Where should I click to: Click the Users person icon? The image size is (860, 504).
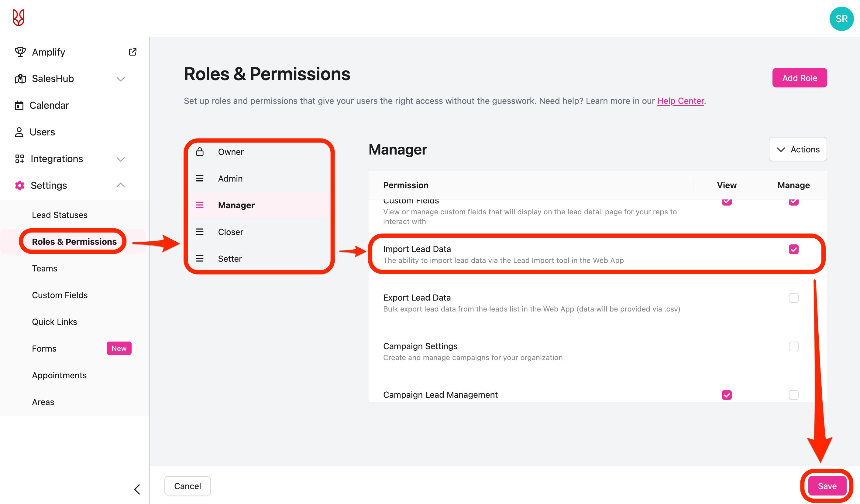point(19,132)
